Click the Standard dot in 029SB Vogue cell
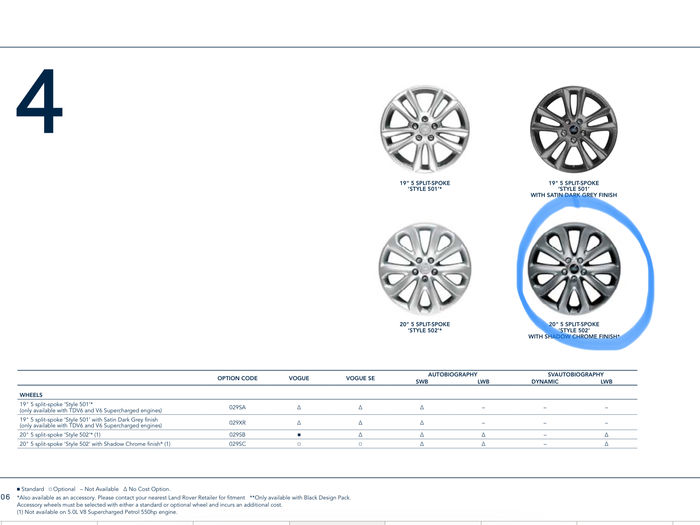This screenshot has height=525, width=700. [299, 434]
